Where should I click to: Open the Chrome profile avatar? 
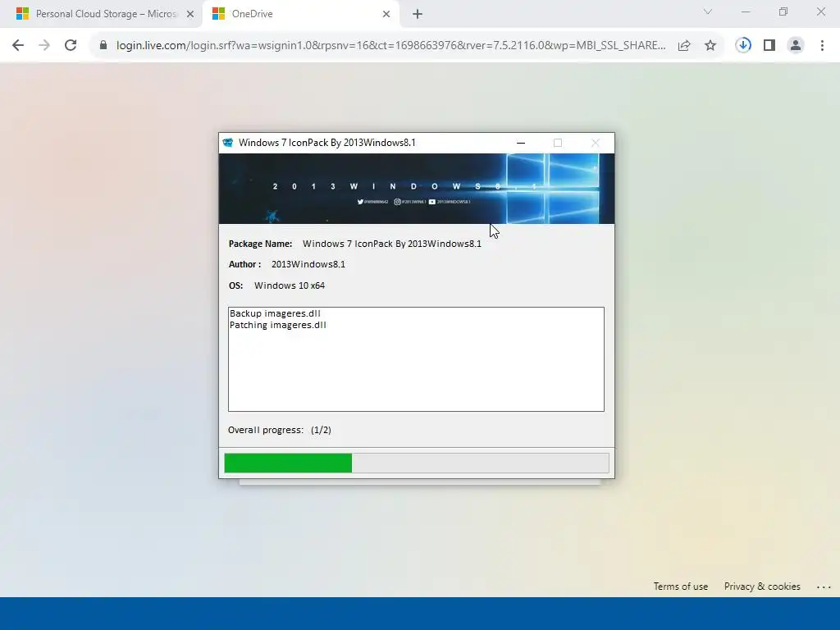click(x=796, y=46)
